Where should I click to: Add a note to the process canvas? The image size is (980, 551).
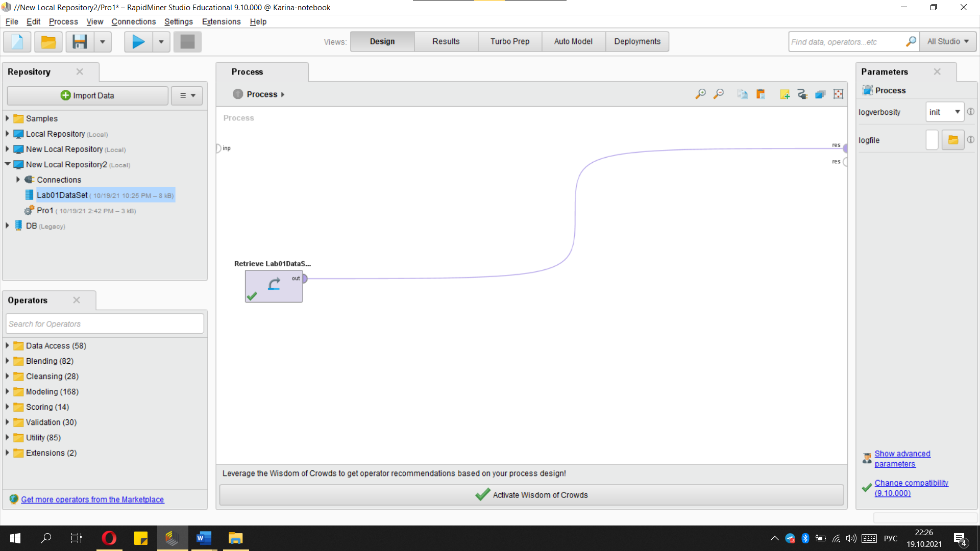[785, 94]
